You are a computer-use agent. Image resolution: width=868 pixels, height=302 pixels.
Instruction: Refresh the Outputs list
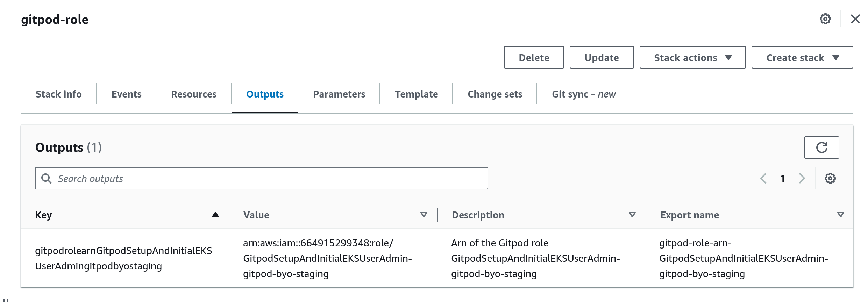[821, 148]
